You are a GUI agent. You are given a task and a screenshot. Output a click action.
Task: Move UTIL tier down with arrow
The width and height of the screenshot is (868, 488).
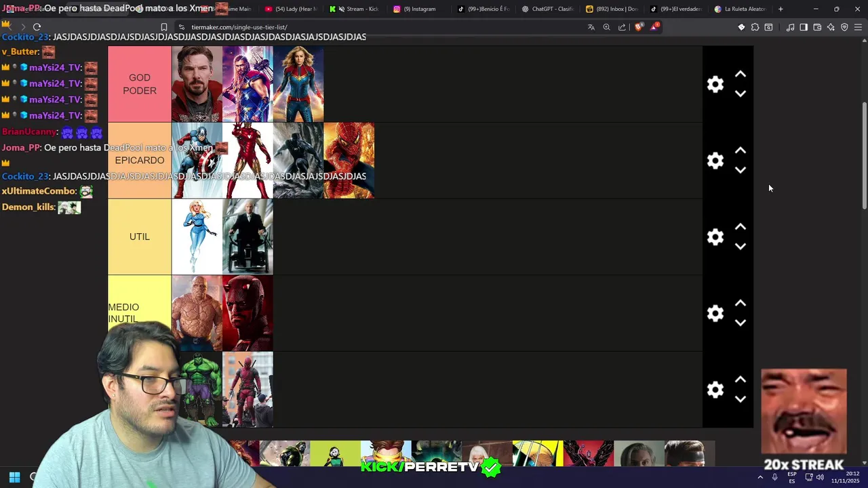click(741, 247)
